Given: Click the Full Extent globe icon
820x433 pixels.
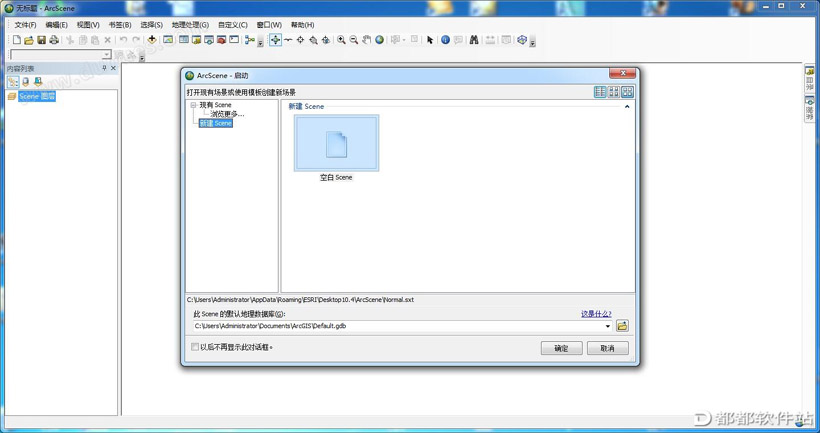Looking at the screenshot, I should point(380,40).
